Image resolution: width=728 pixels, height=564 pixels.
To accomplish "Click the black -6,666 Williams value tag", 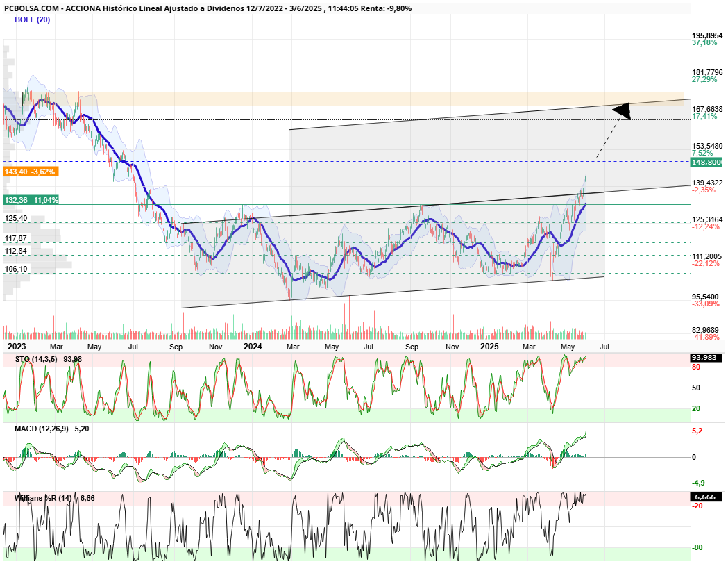I will pyautogui.click(x=706, y=497).
